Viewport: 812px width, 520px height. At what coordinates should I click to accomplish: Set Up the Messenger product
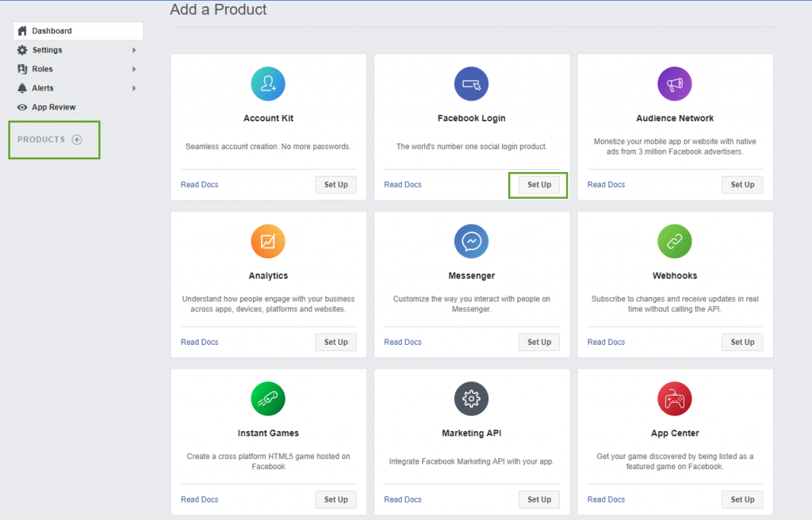tap(539, 342)
